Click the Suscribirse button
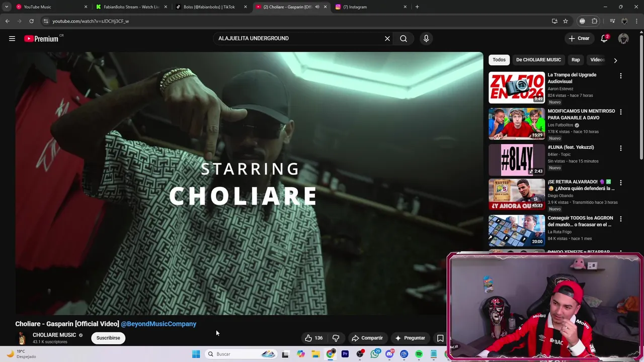644x362 pixels. [108, 338]
